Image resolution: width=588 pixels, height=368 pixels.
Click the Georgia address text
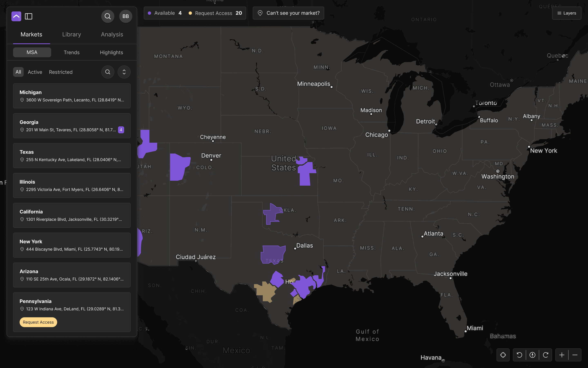point(71,130)
